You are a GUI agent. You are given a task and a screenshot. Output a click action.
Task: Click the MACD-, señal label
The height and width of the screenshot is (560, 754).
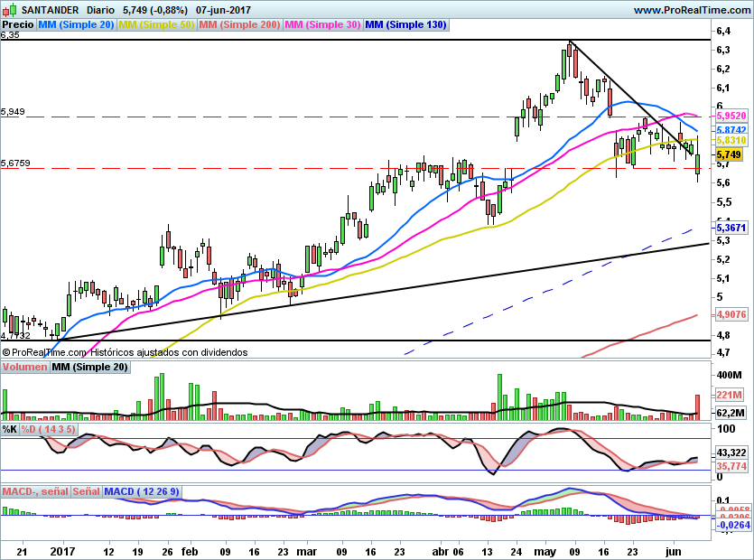click(35, 491)
